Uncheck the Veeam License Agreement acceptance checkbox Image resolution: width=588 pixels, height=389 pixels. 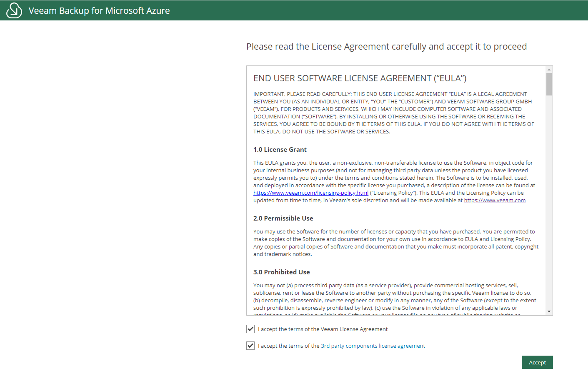tap(250, 329)
